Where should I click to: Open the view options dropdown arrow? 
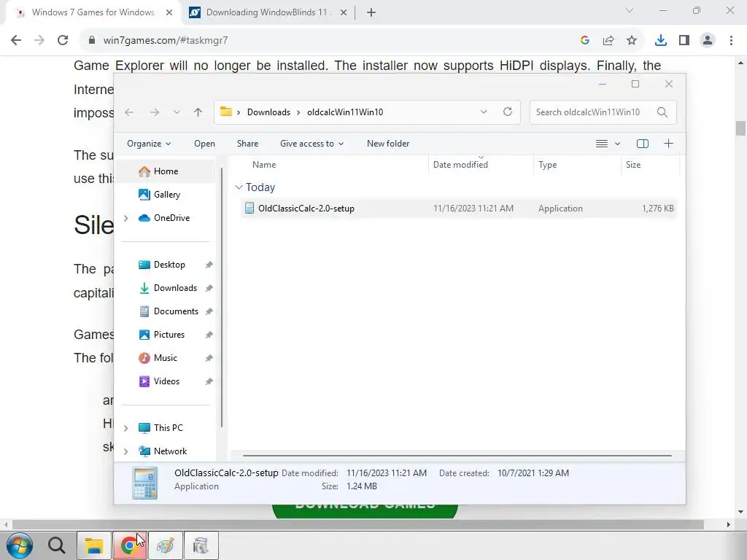[617, 144]
